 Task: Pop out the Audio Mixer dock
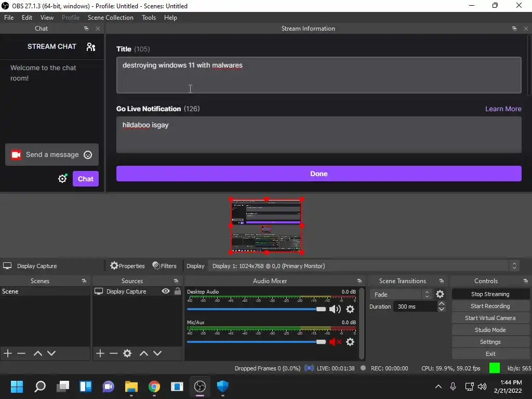click(360, 281)
